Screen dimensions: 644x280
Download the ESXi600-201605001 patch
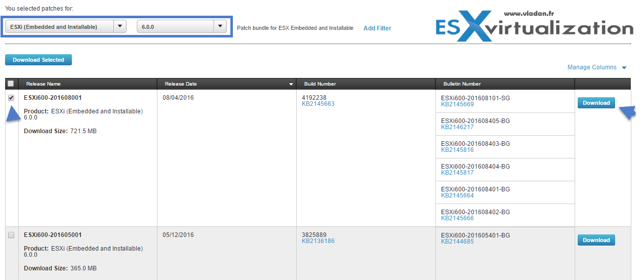(x=596, y=240)
